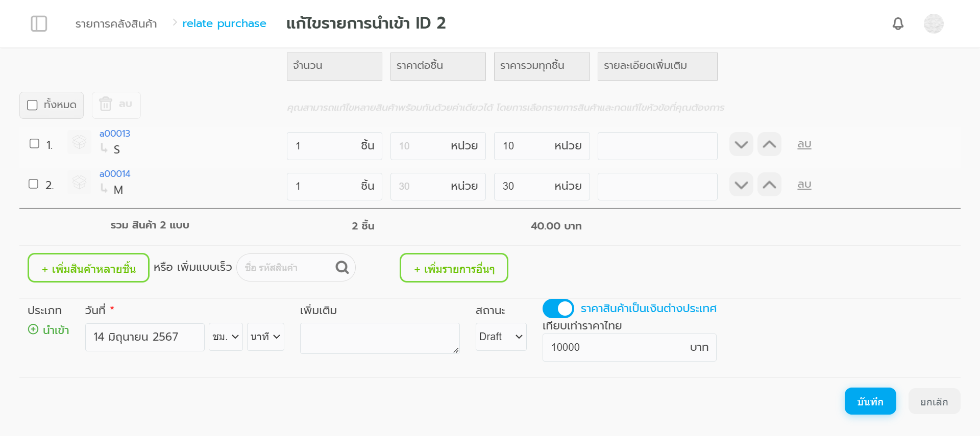Open the notifications bell

pyautogui.click(x=898, y=23)
